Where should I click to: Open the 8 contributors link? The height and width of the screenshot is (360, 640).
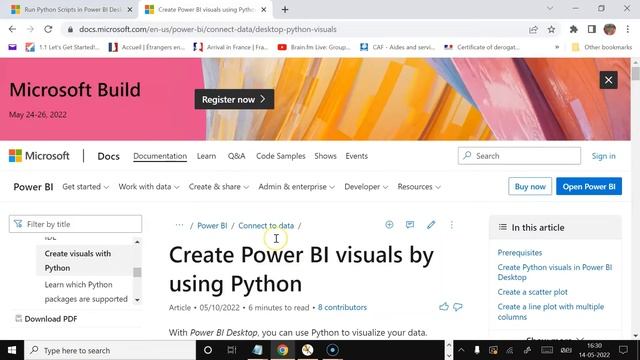(x=342, y=307)
